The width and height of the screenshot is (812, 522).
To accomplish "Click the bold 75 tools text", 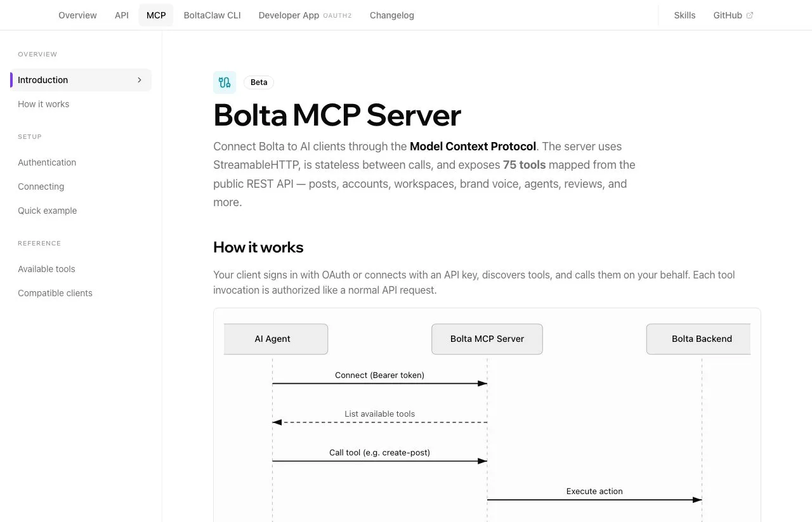I will coord(524,165).
